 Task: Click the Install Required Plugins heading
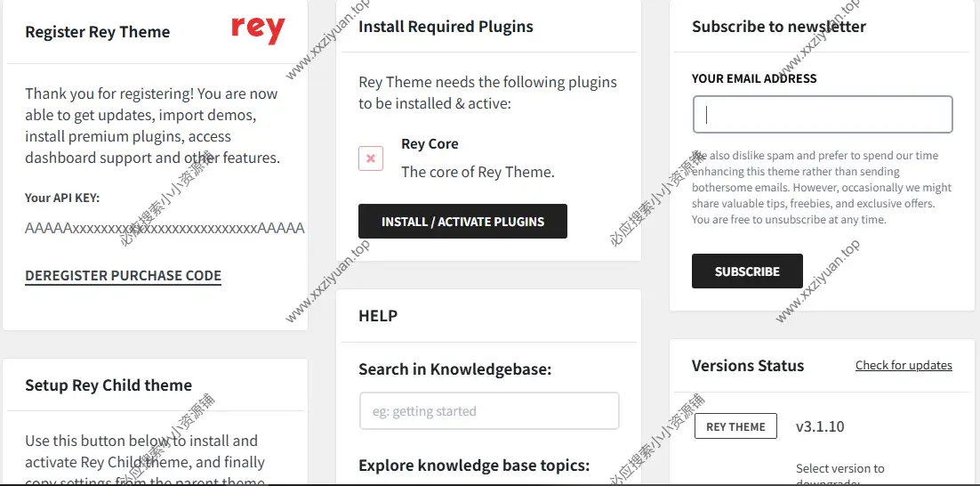click(446, 27)
